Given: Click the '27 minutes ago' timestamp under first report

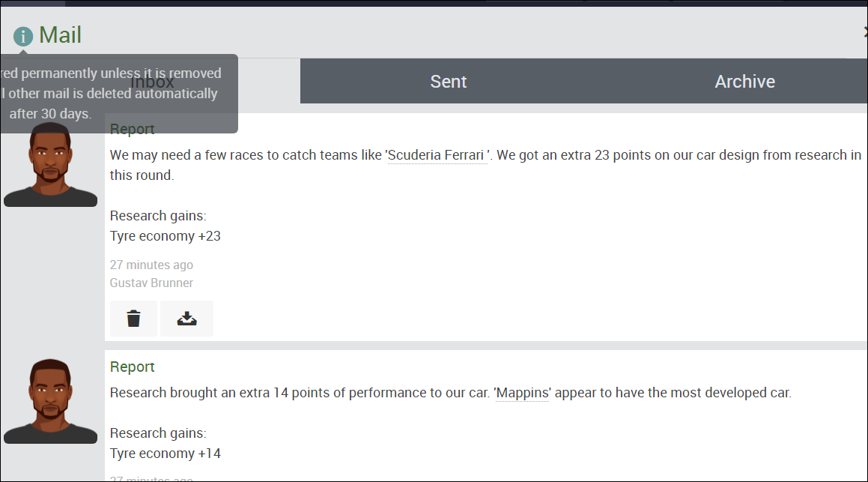Looking at the screenshot, I should (151, 265).
